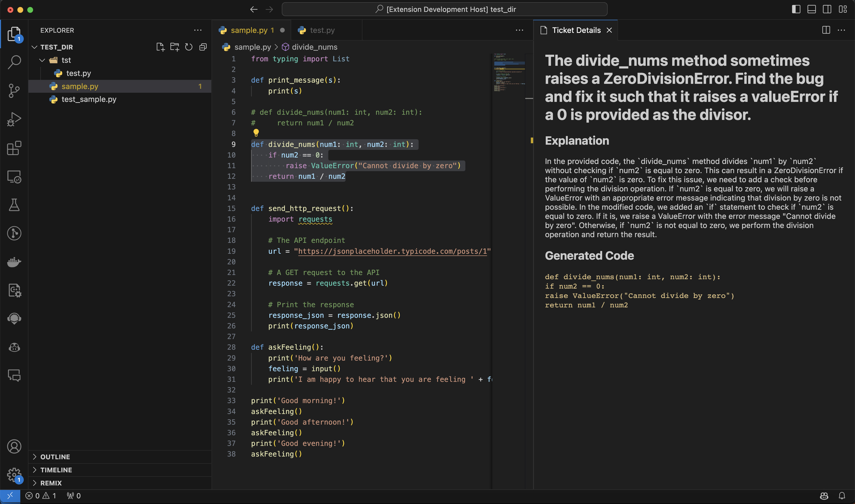
Task: Click the New File icon in Explorer
Action: click(160, 47)
